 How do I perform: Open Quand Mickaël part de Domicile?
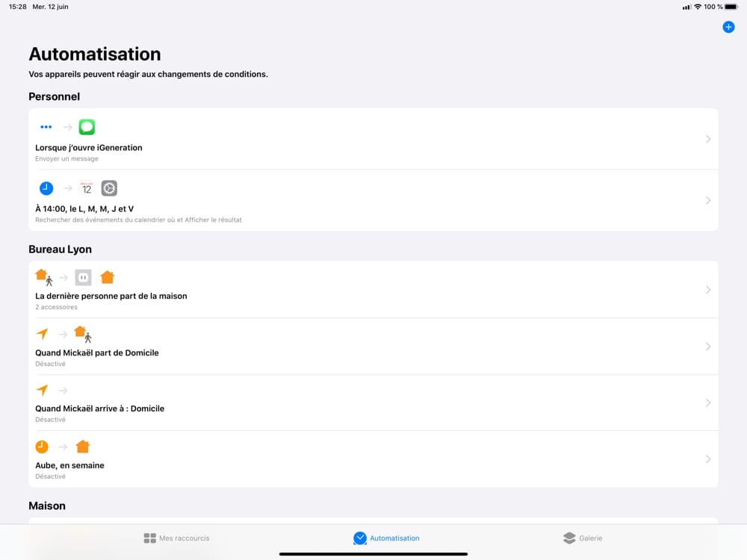point(373,346)
